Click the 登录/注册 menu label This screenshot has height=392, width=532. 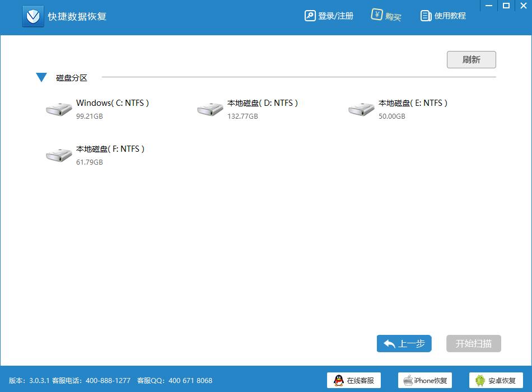point(335,16)
